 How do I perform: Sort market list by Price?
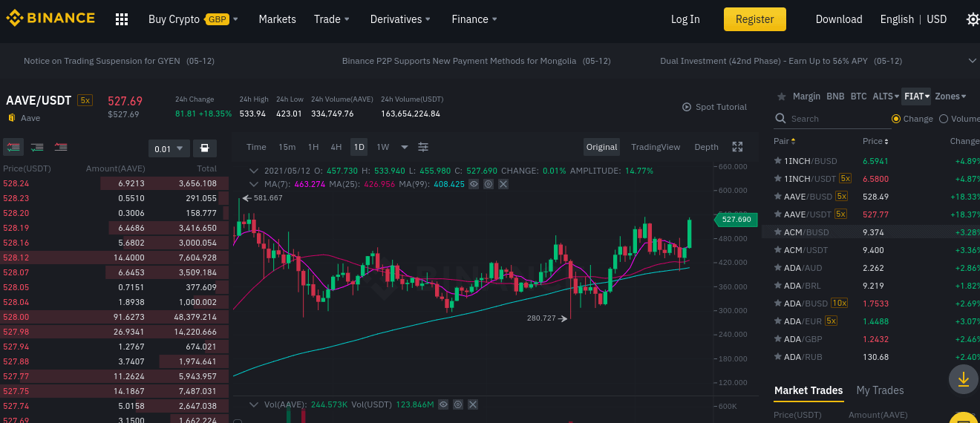(x=875, y=141)
